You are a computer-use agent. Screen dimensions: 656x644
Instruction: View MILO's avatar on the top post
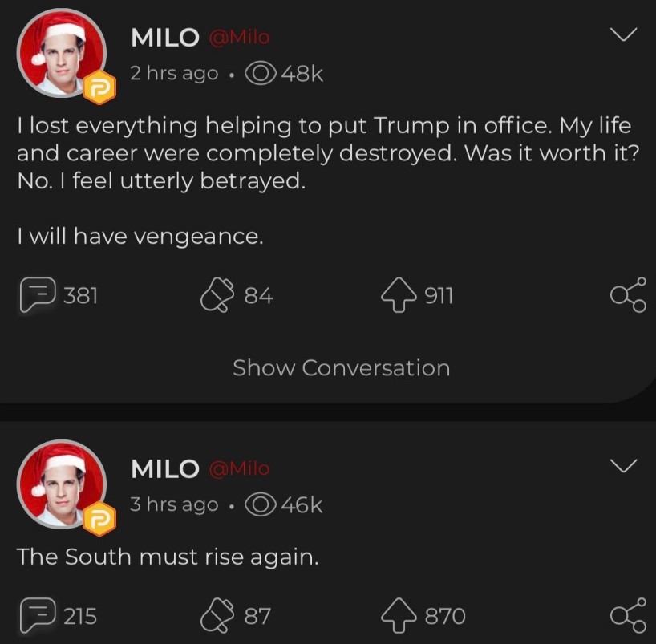pyautogui.click(x=62, y=53)
